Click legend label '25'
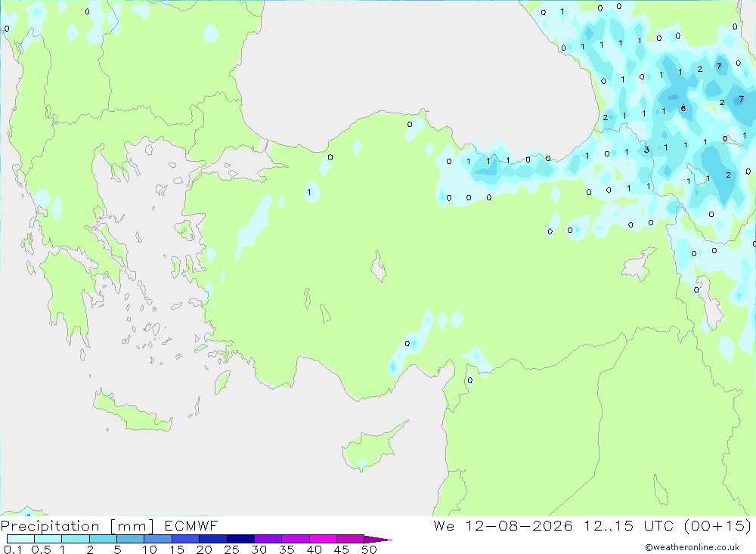Viewport: 756px width, 554px height. (231, 549)
